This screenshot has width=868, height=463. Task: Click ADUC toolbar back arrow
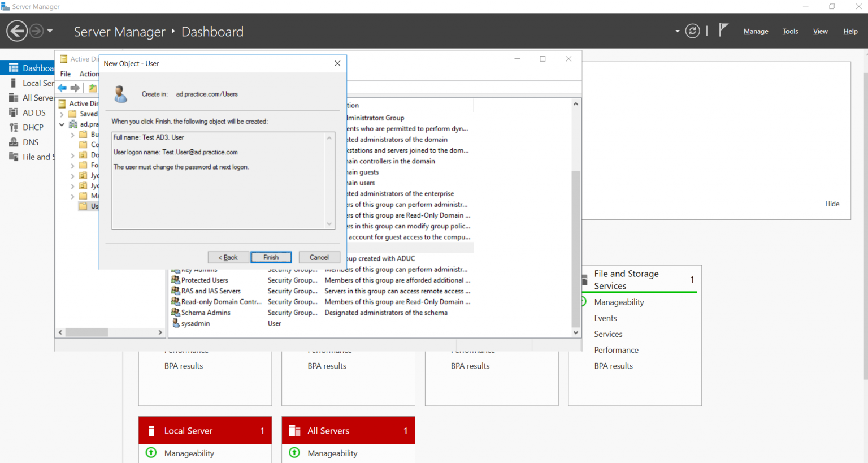point(62,88)
